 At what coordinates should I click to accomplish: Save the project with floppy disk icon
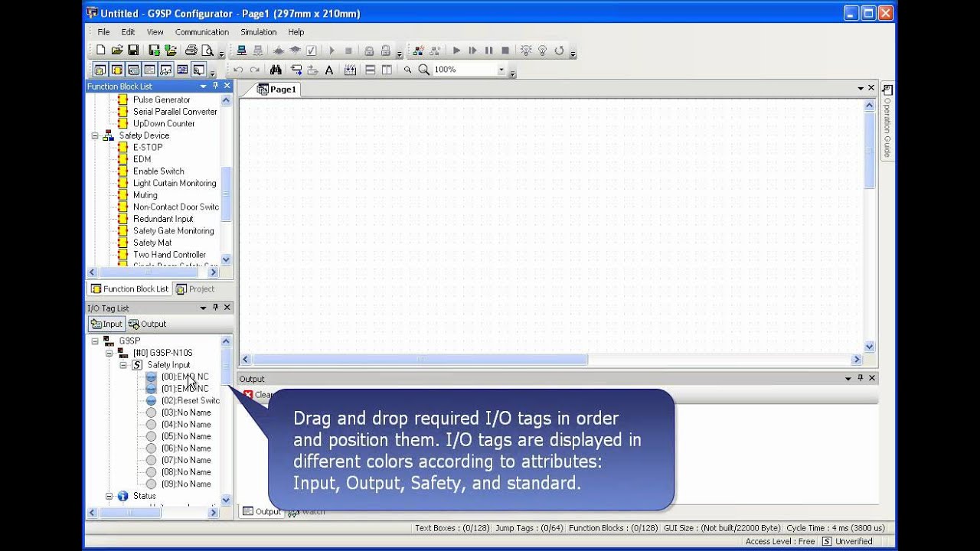tap(133, 51)
